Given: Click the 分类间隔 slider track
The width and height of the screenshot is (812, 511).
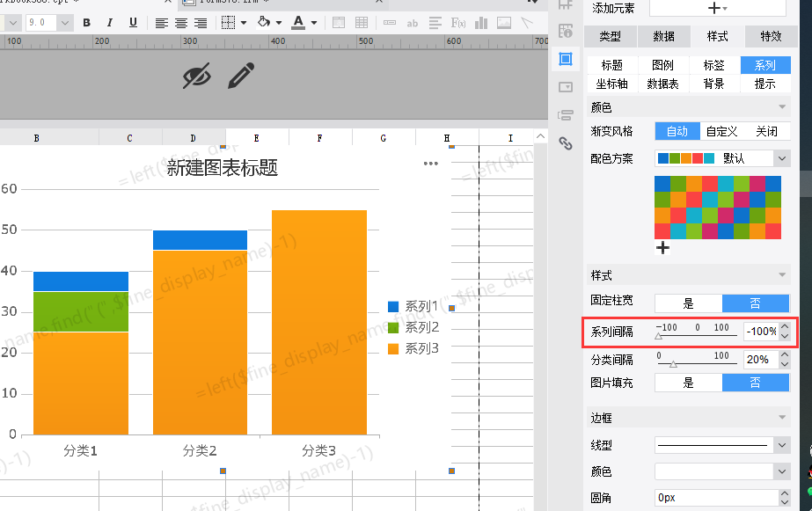Looking at the screenshot, I should [695, 363].
